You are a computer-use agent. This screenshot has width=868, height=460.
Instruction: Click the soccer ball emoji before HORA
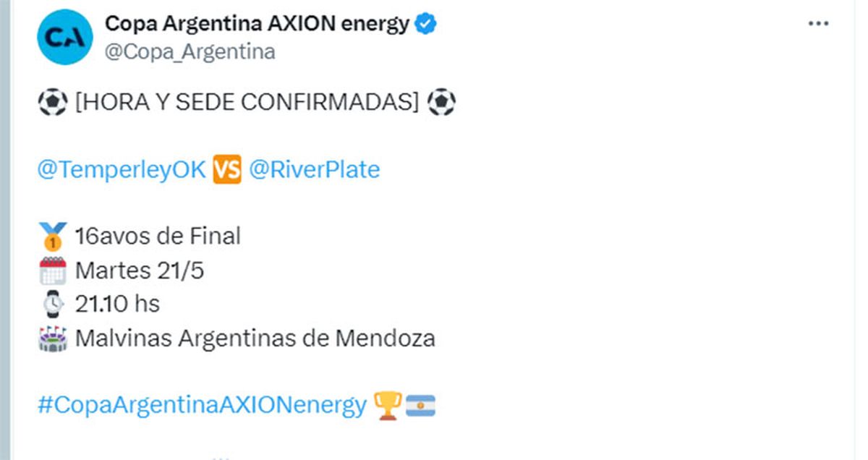point(52,103)
